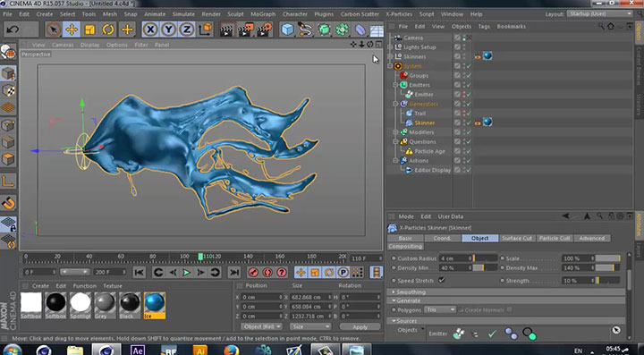The image size is (644, 355).
Task: Click Apply button in coordinates panel
Action: click(360, 327)
